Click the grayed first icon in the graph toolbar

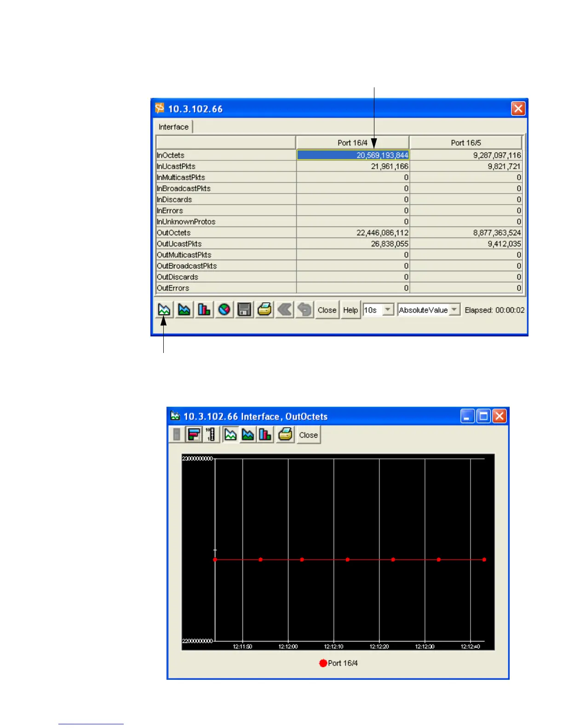pos(177,435)
